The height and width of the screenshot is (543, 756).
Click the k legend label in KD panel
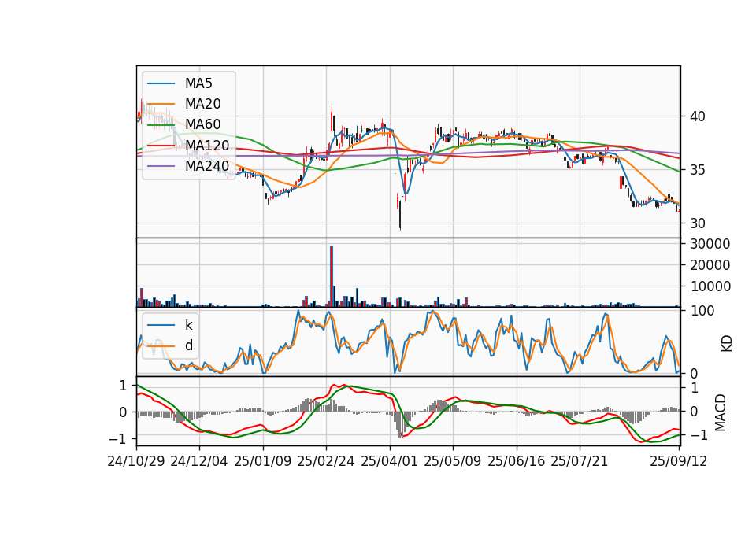coord(188,325)
